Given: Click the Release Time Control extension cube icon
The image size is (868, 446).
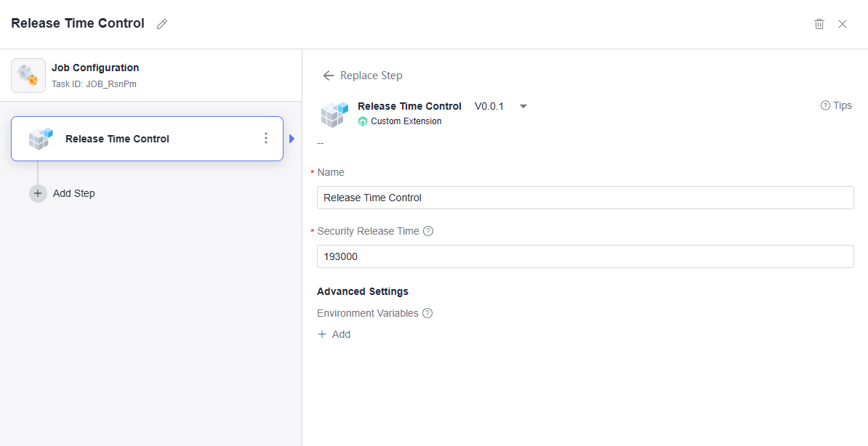Looking at the screenshot, I should 334,114.
